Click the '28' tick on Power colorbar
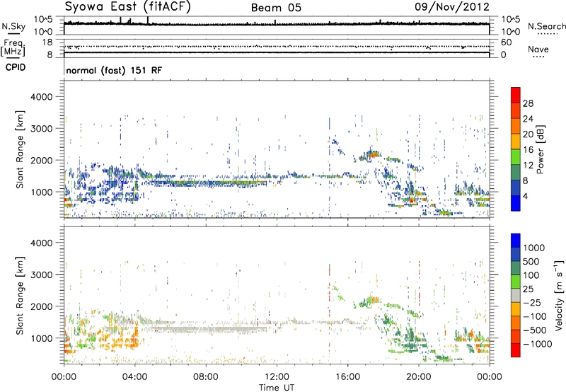Viewport: 566px width, 392px height. tap(528, 103)
